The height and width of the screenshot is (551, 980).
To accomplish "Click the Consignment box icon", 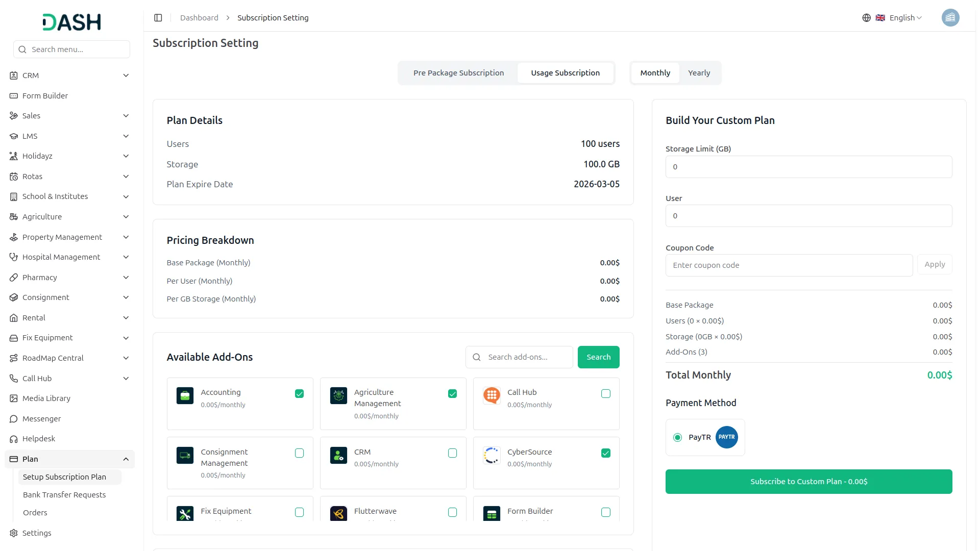I will 14,297.
